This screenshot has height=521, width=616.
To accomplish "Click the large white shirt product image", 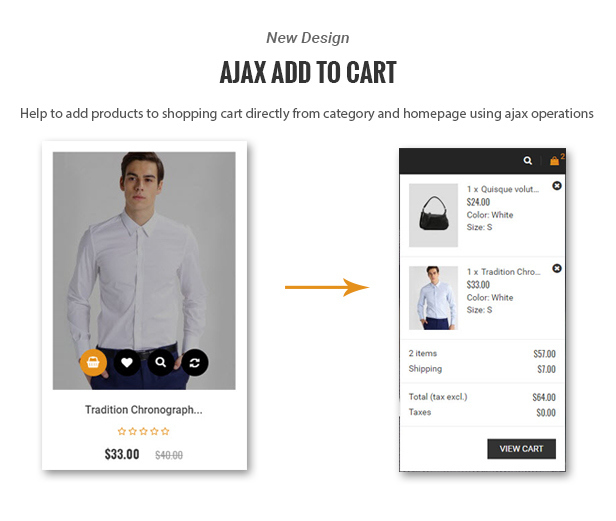I will 144,251.
